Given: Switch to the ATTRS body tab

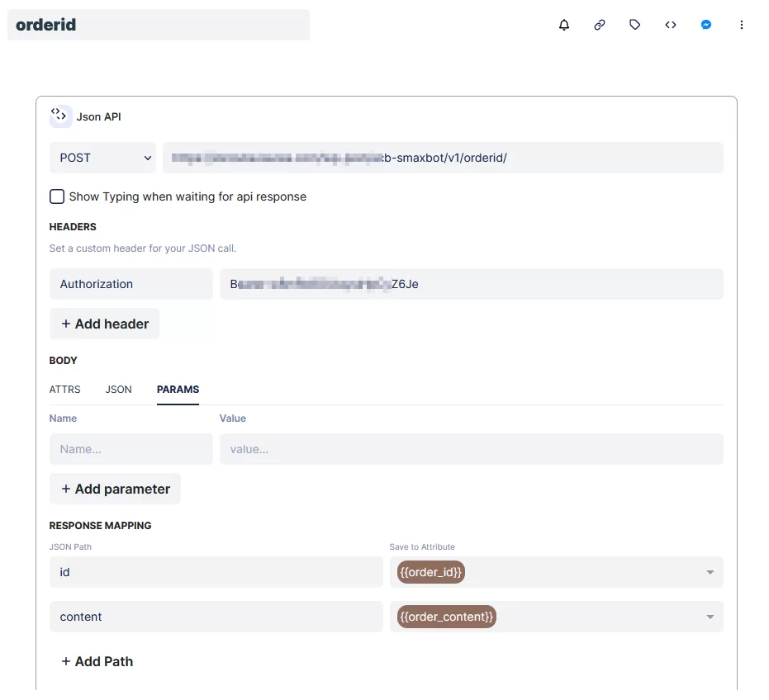Looking at the screenshot, I should [x=65, y=390].
